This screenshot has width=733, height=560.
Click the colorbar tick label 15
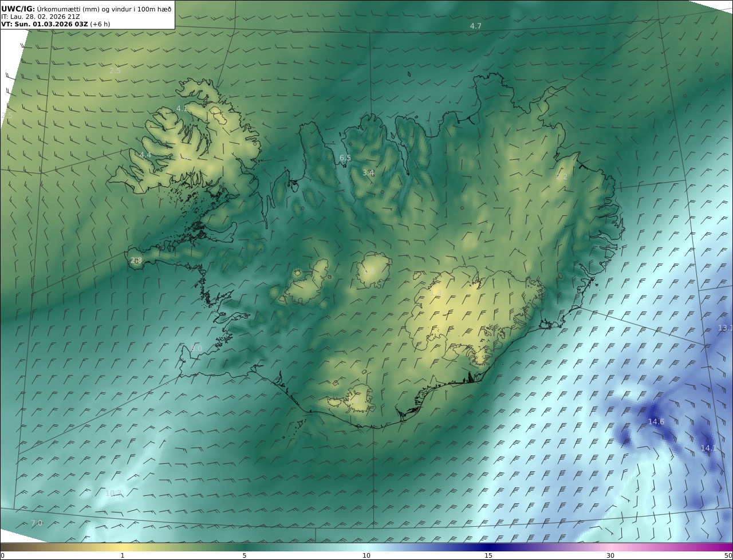coord(488,555)
